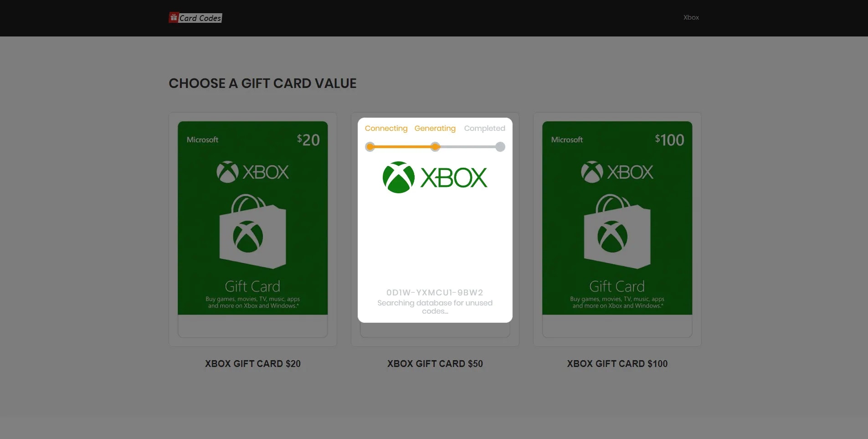The width and height of the screenshot is (868, 439).
Task: Click the XBOX GIFT CARD $20 title
Action: pyautogui.click(x=253, y=364)
